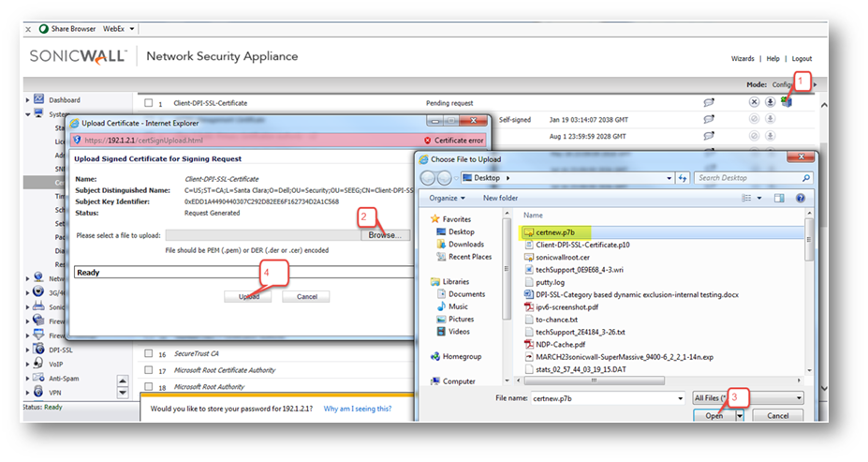868x462 pixels.
Task: Expand the Dashboard tree node
Action: (28, 100)
